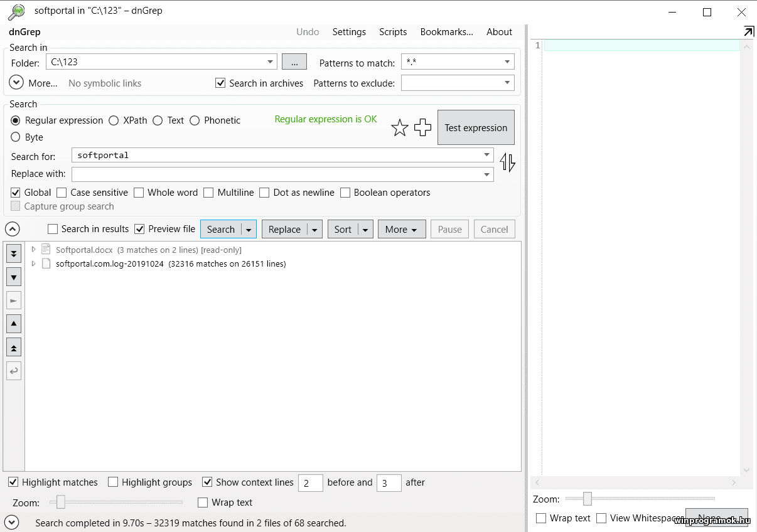Expand status bar circle chevron icon
The width and height of the screenshot is (757, 532).
pyautogui.click(x=13, y=522)
